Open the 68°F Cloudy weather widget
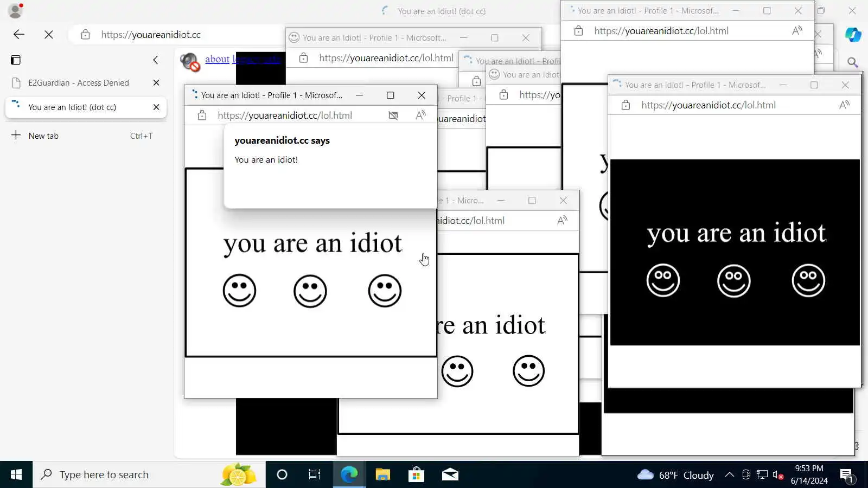 point(675,475)
